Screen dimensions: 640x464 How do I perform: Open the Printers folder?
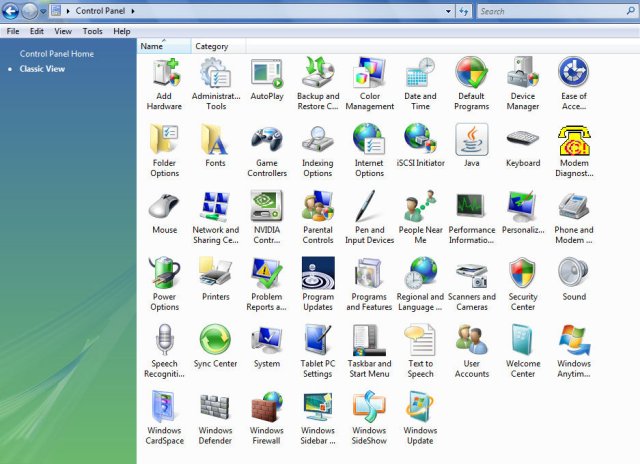tap(216, 280)
